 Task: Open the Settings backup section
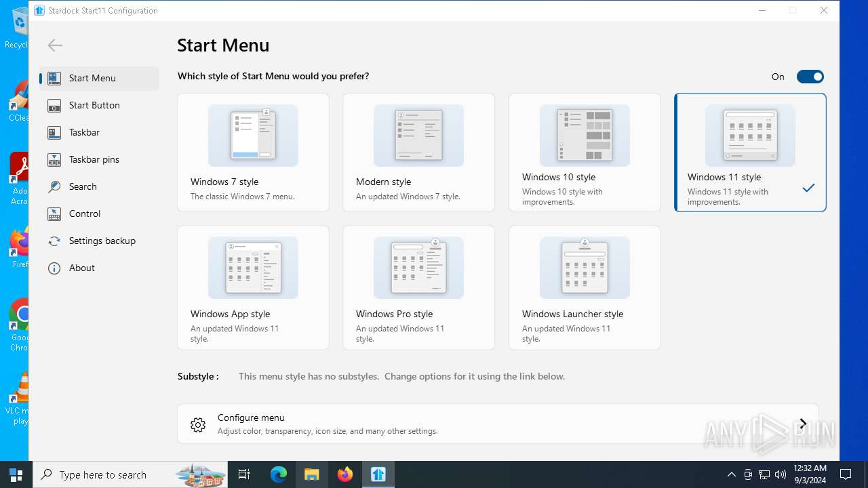(99, 241)
